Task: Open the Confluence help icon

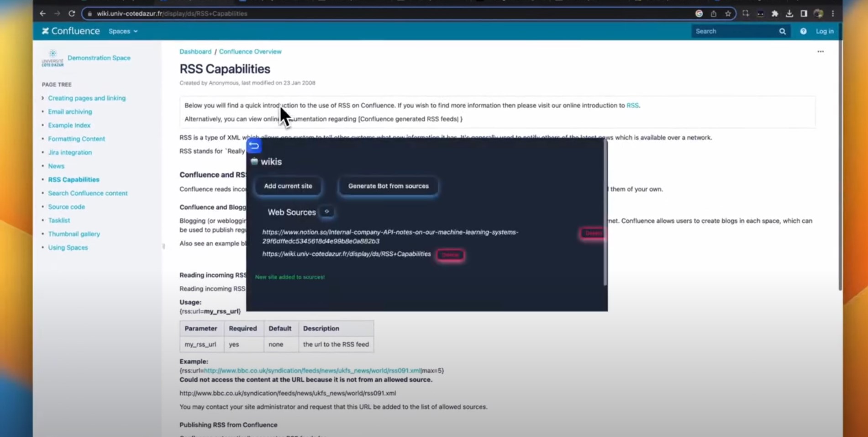Action: click(803, 32)
